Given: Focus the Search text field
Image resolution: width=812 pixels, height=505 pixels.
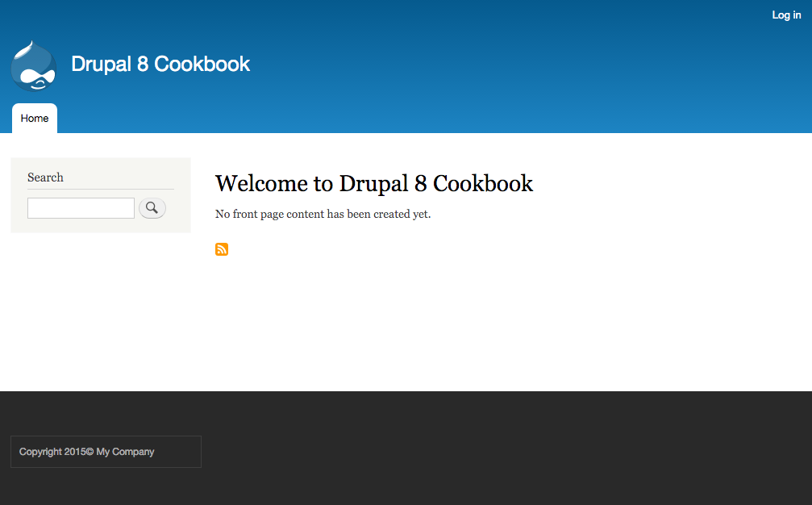Looking at the screenshot, I should 81,207.
